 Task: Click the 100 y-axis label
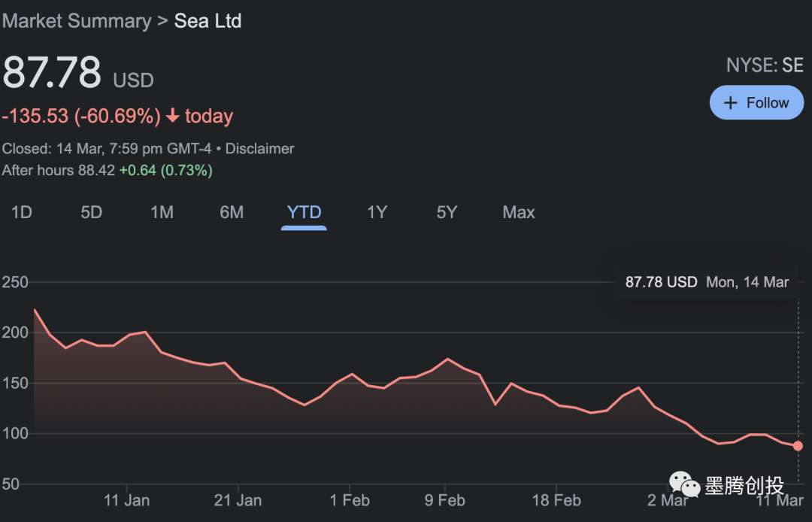(x=15, y=433)
